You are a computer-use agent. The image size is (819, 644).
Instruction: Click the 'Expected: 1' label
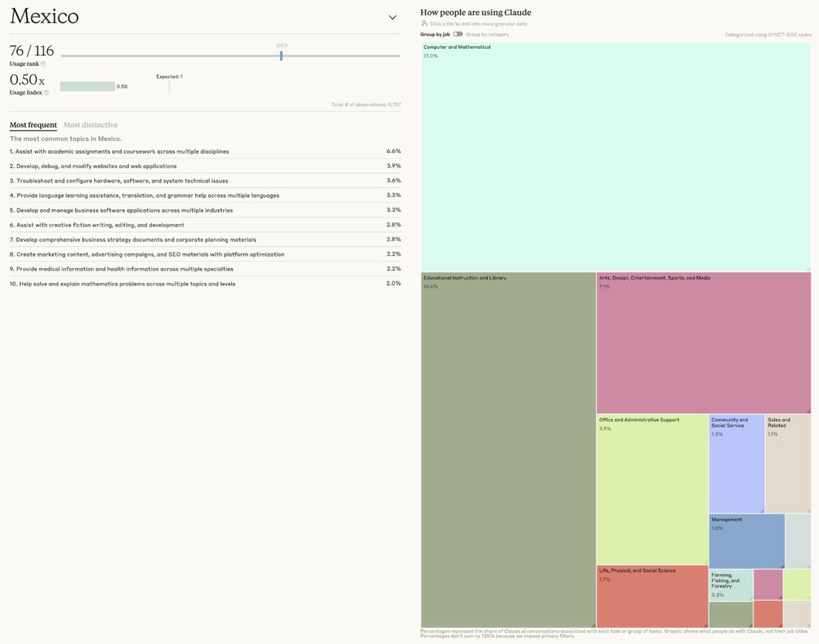coord(170,77)
